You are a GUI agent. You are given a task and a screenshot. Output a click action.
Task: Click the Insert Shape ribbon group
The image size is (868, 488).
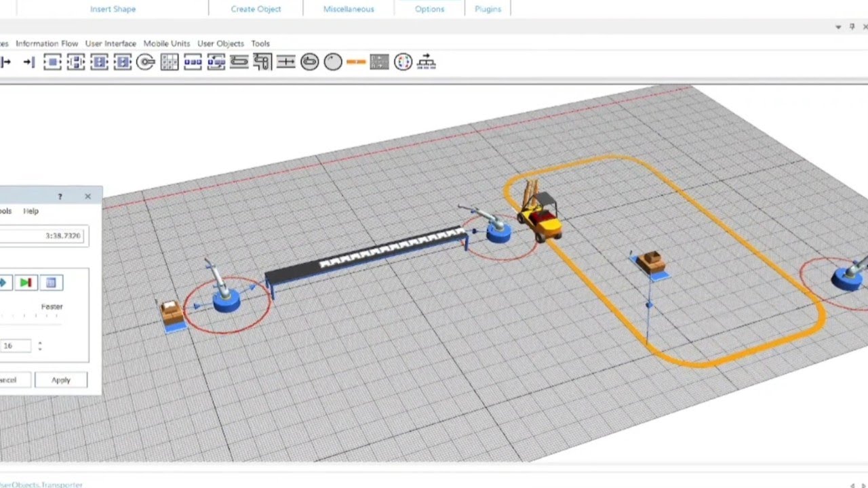tap(113, 9)
